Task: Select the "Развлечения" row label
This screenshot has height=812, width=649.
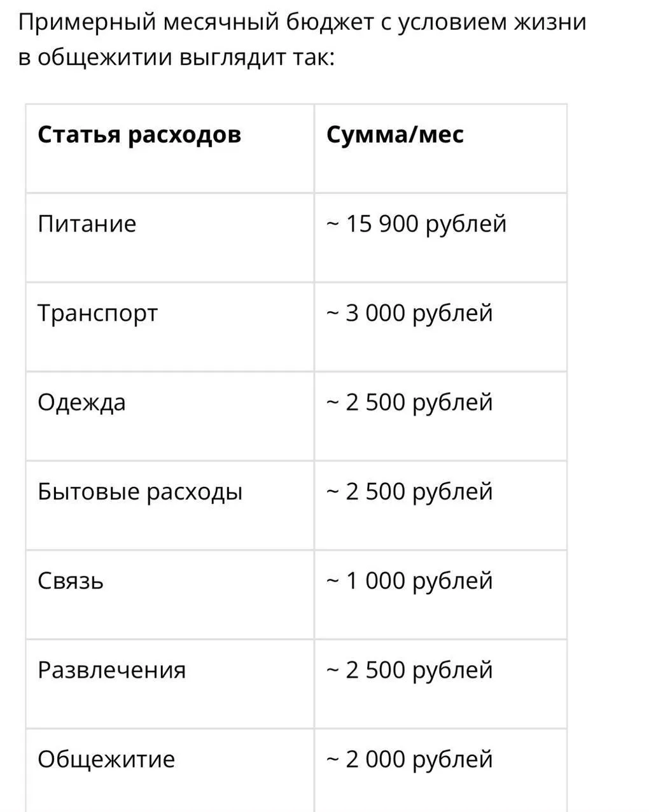Action: pyautogui.click(x=112, y=670)
